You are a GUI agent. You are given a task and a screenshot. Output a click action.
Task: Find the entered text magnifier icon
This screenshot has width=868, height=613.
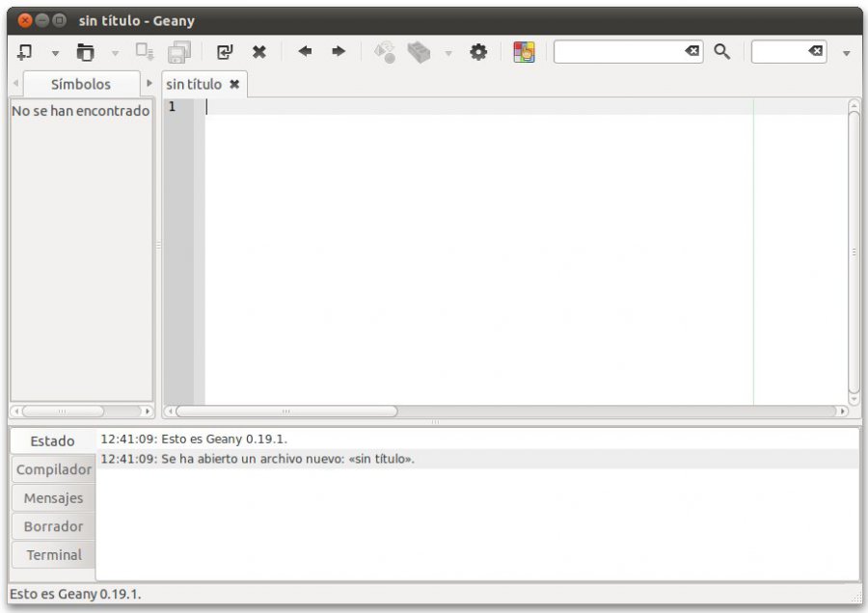(721, 52)
